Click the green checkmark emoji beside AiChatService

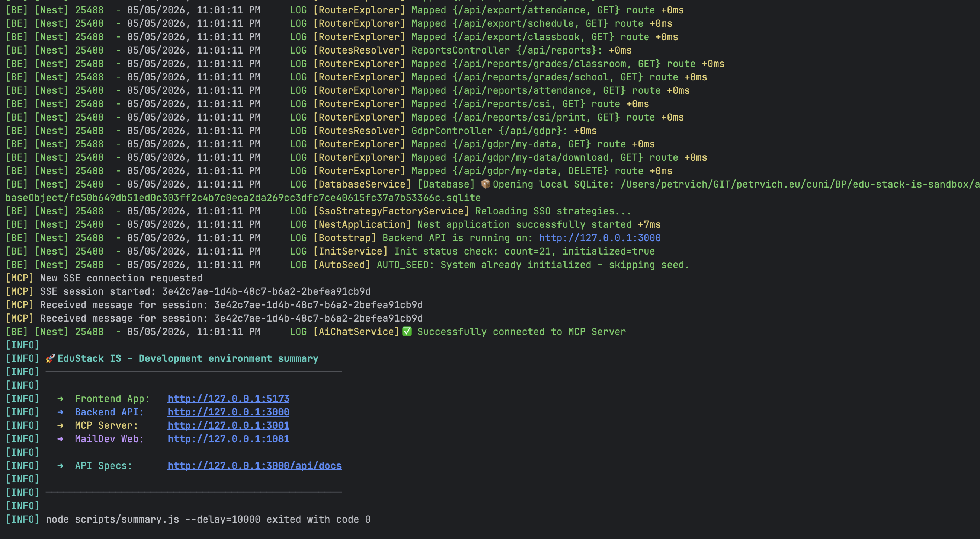pyautogui.click(x=407, y=332)
